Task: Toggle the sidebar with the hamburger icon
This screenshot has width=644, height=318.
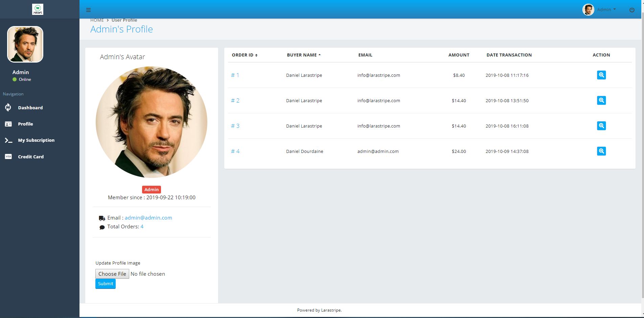Action: tap(88, 10)
